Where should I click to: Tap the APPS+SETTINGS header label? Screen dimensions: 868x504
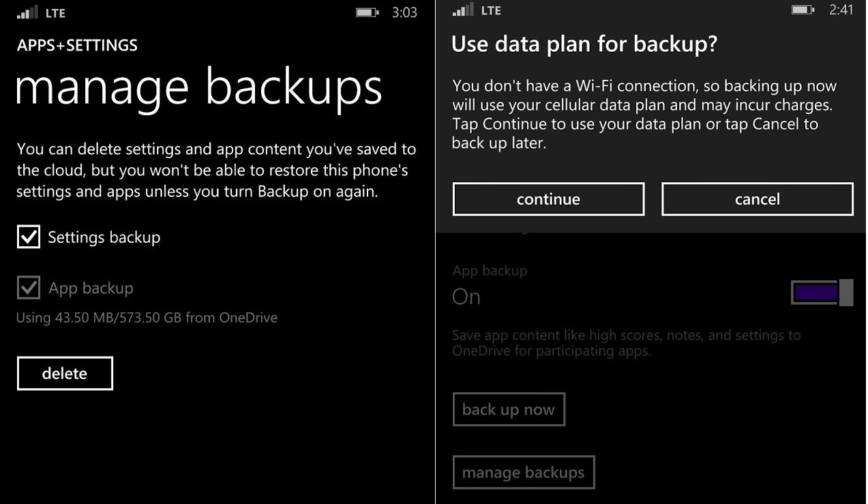[x=77, y=46]
